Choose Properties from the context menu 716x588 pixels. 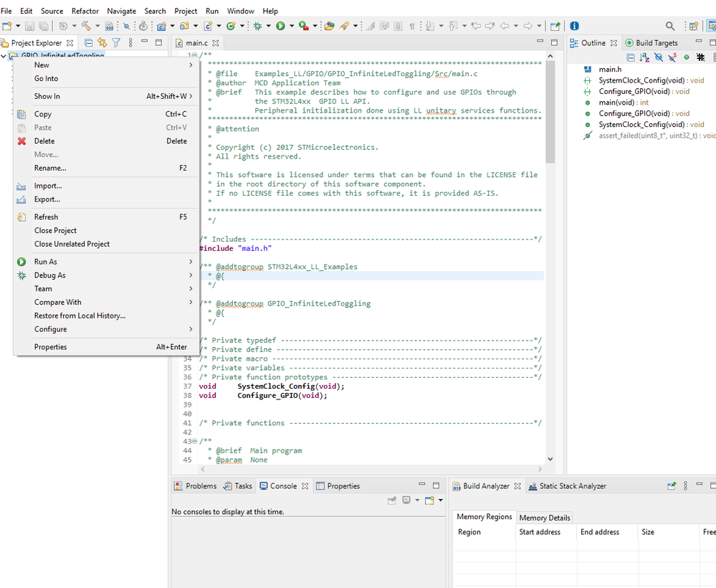click(50, 347)
